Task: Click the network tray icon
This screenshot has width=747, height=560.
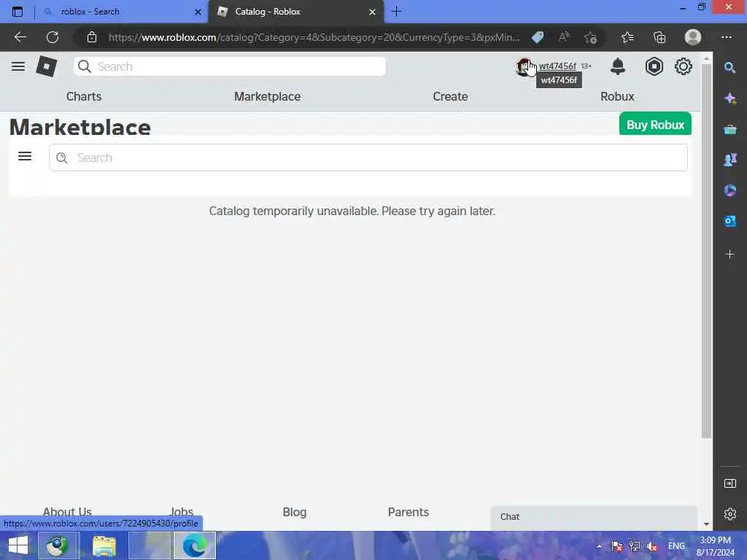Action: click(x=634, y=546)
